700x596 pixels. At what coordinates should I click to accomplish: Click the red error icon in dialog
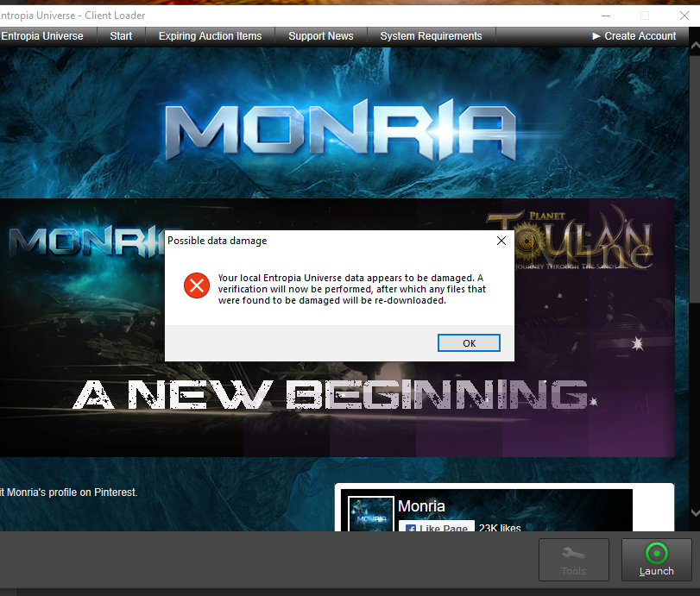point(197,285)
